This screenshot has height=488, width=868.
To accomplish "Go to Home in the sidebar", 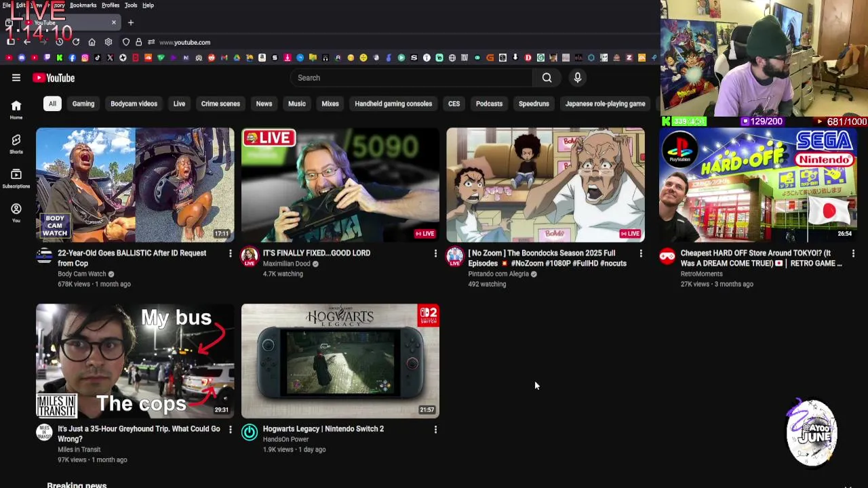I will tap(16, 109).
